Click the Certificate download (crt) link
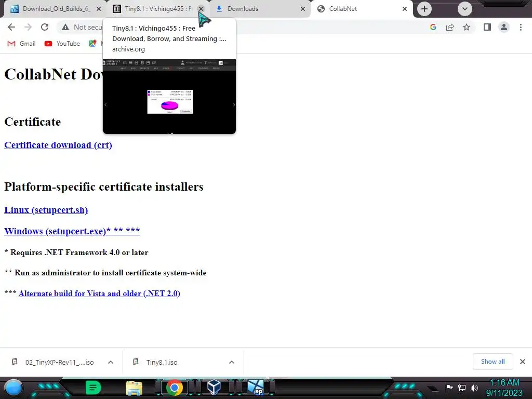This screenshot has height=399, width=532. (58, 145)
